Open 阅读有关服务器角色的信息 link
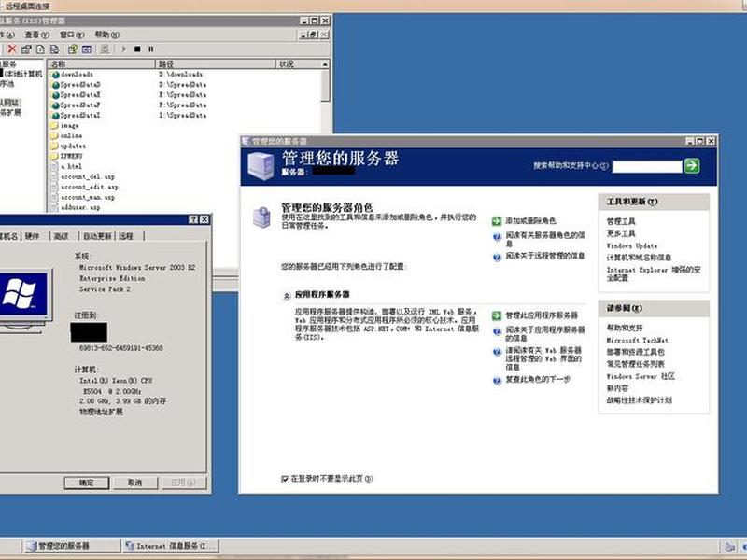The width and height of the screenshot is (747, 560). point(545,239)
